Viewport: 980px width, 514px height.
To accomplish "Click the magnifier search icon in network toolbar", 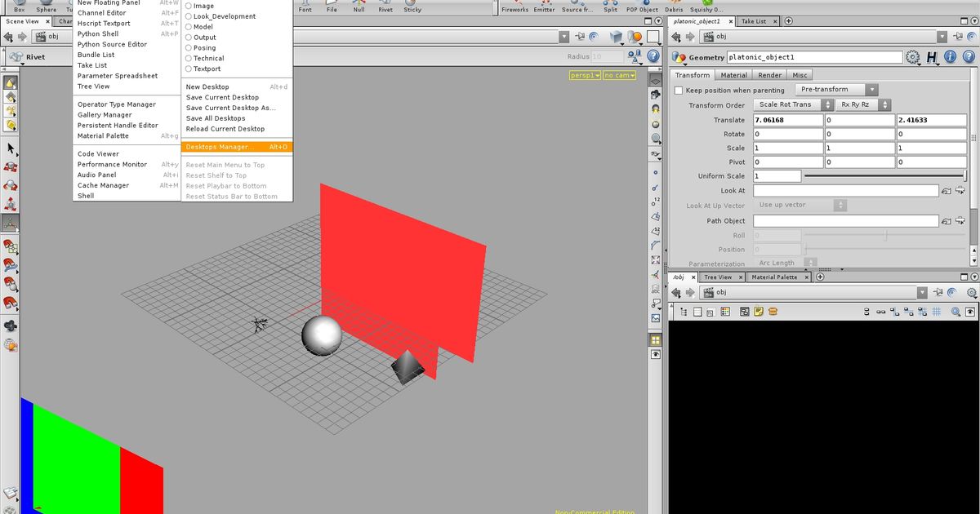I will [955, 312].
